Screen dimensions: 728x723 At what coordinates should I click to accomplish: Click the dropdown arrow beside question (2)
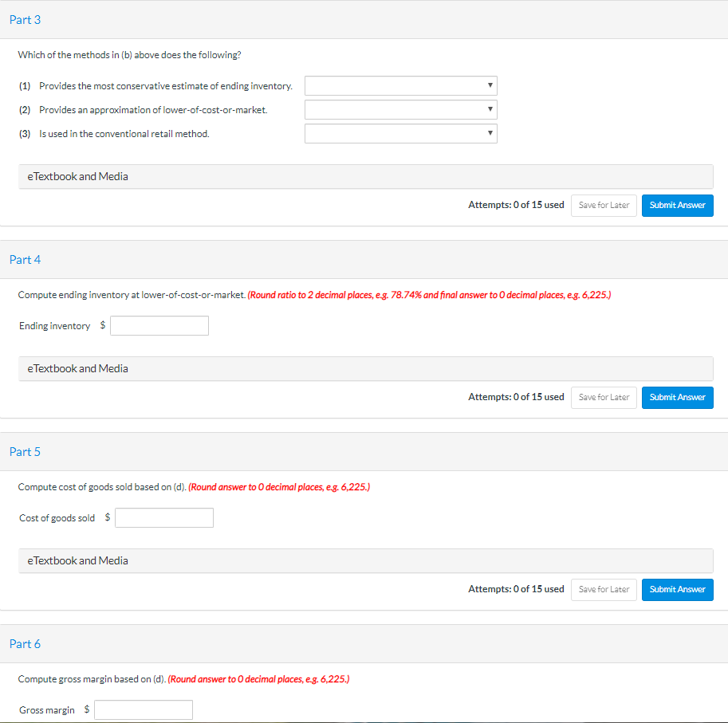490,109
